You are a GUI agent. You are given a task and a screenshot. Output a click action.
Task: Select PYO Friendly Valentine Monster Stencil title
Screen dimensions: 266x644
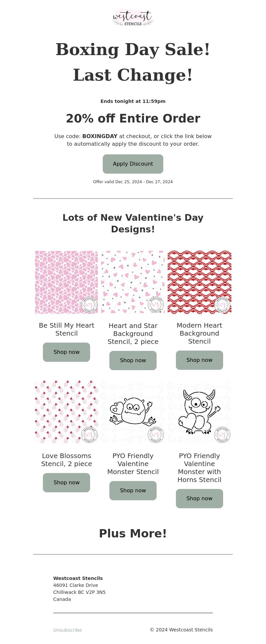tap(133, 464)
